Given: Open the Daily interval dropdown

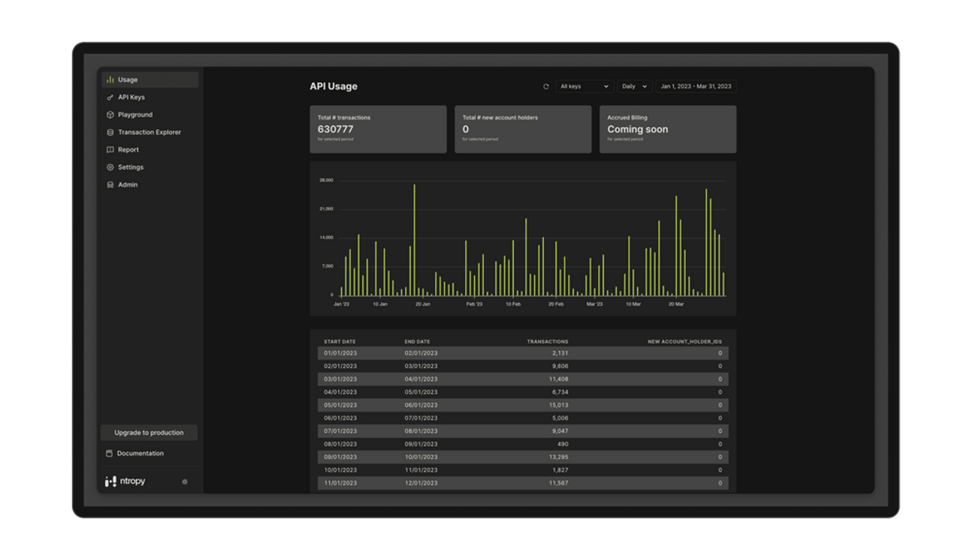Looking at the screenshot, I should [634, 86].
